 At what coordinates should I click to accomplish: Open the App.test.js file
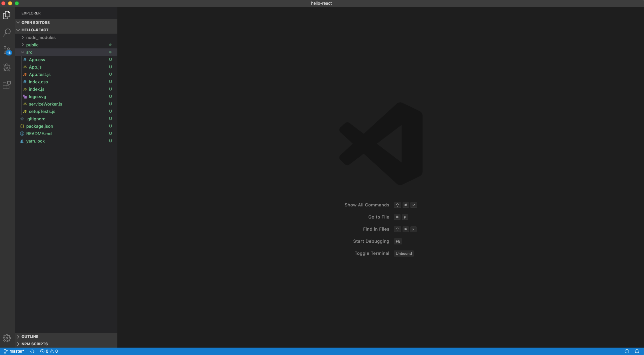click(66, 74)
